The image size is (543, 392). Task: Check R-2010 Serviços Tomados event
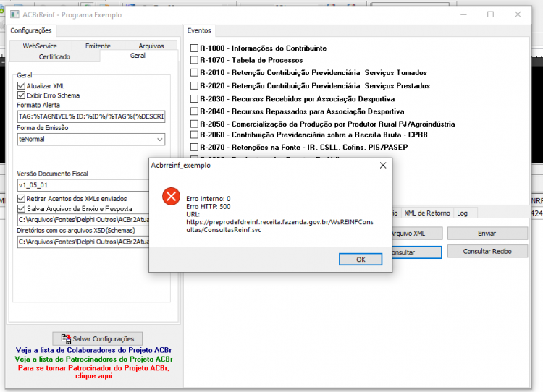(194, 72)
